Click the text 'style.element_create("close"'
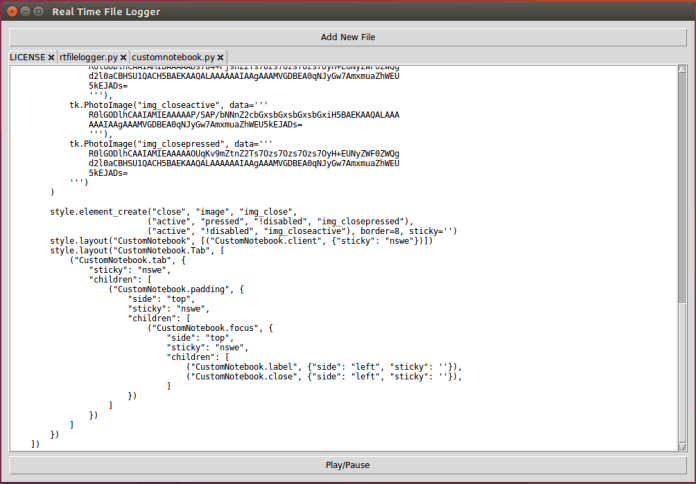Viewport: 696px width, 484px height. pyautogui.click(x=119, y=212)
